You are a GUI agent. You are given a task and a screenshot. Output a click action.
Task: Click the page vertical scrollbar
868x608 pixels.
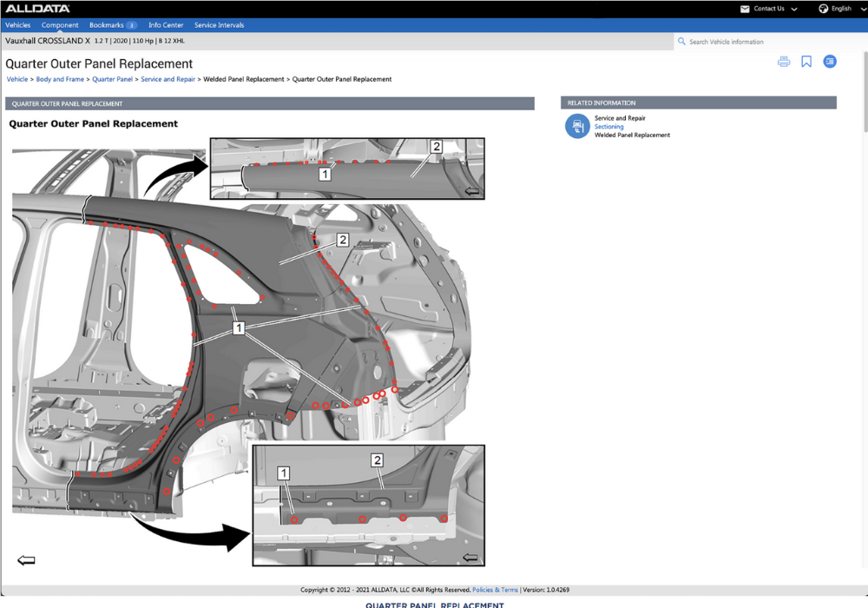[865, 91]
